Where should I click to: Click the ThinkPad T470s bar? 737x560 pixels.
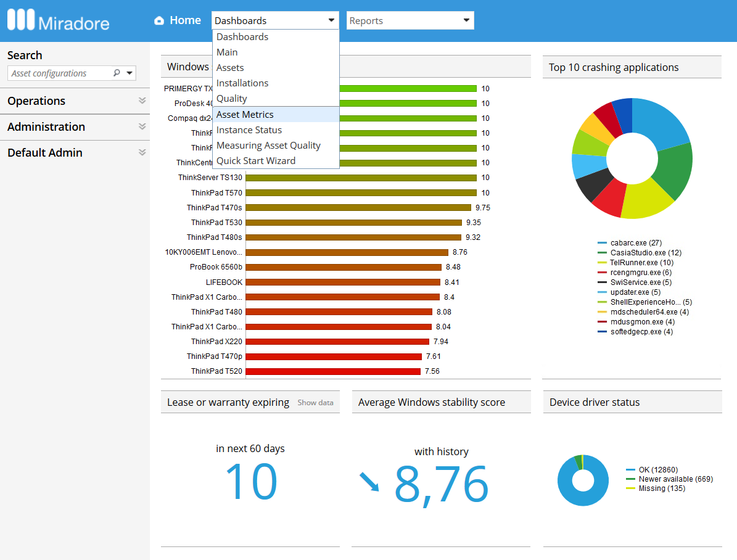[x=358, y=208]
